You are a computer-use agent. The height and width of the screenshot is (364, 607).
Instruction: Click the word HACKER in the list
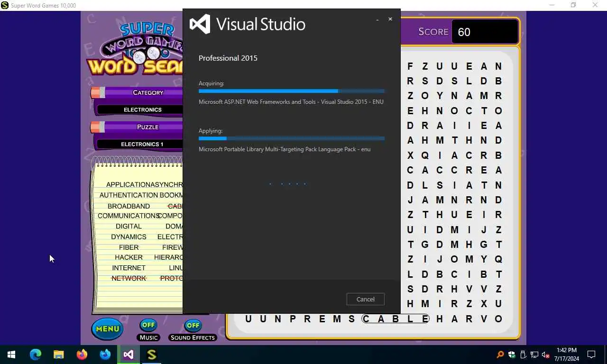[x=129, y=257]
